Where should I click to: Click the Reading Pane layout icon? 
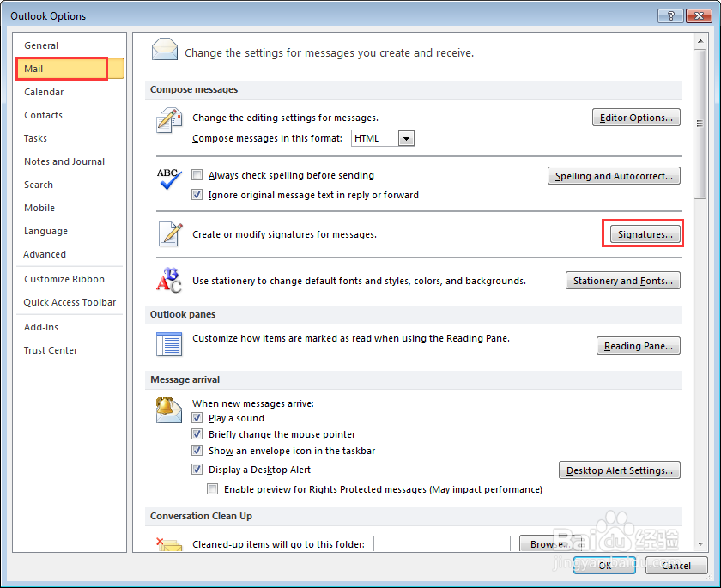169,344
